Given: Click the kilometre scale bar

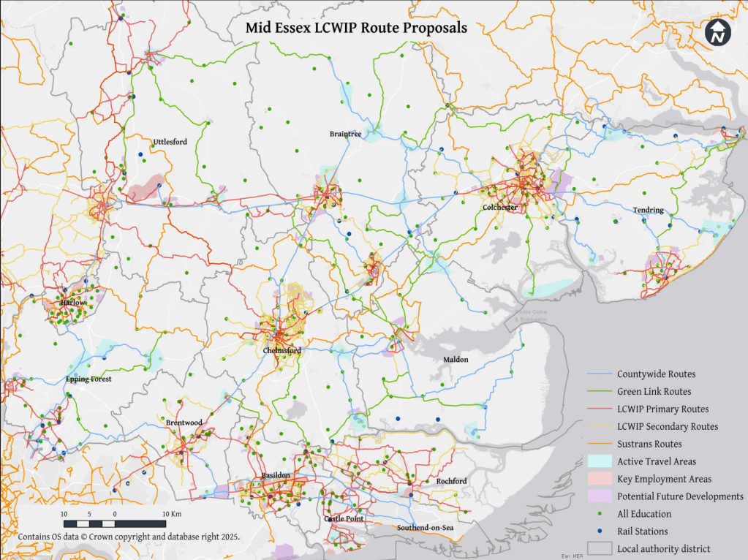Looking at the screenshot, I should pyautogui.click(x=114, y=523).
